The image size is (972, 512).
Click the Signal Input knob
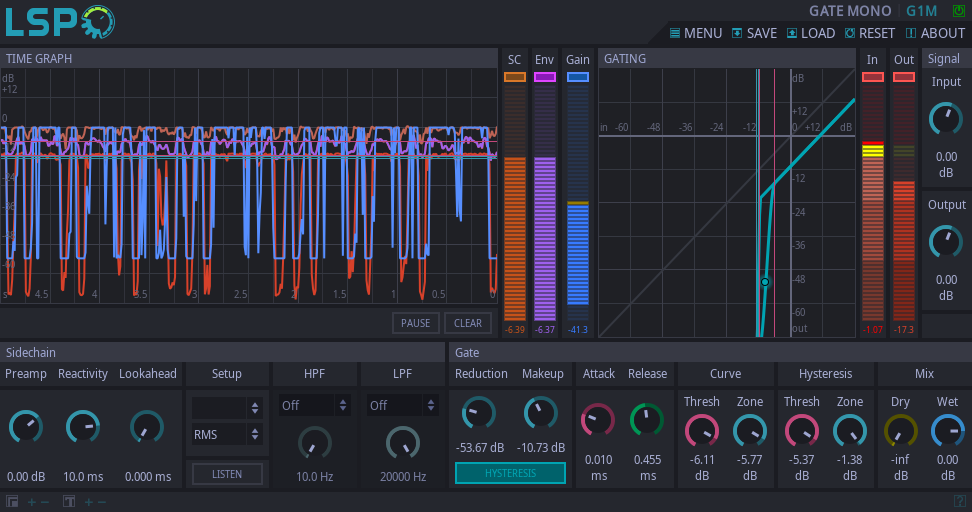(x=946, y=119)
